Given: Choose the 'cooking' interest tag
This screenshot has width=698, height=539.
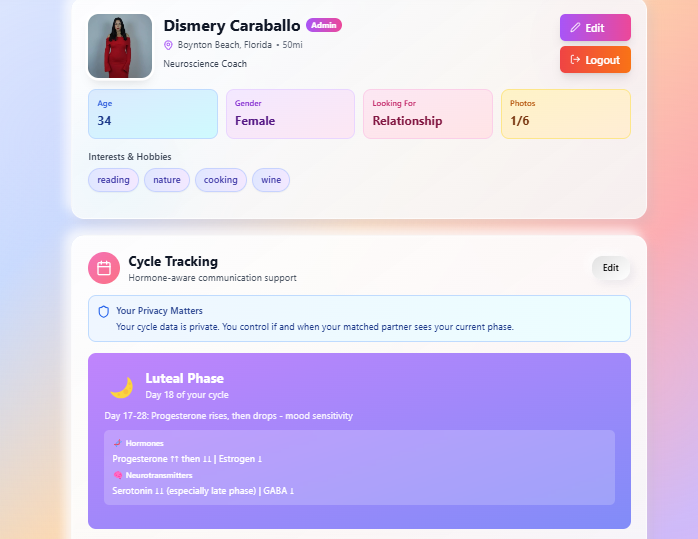Looking at the screenshot, I should [221, 180].
